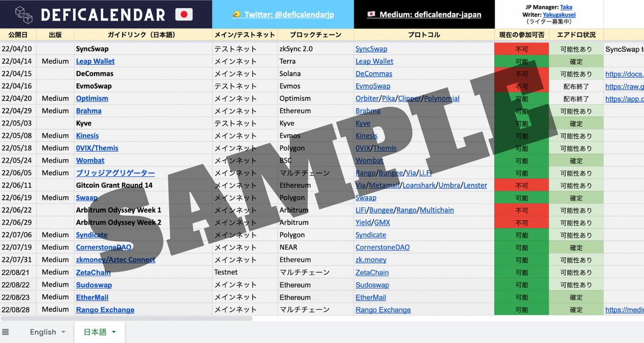The height and width of the screenshot is (343, 644).
Task: Select the zkSync 2.0 blockchain cell
Action: click(x=316, y=49)
